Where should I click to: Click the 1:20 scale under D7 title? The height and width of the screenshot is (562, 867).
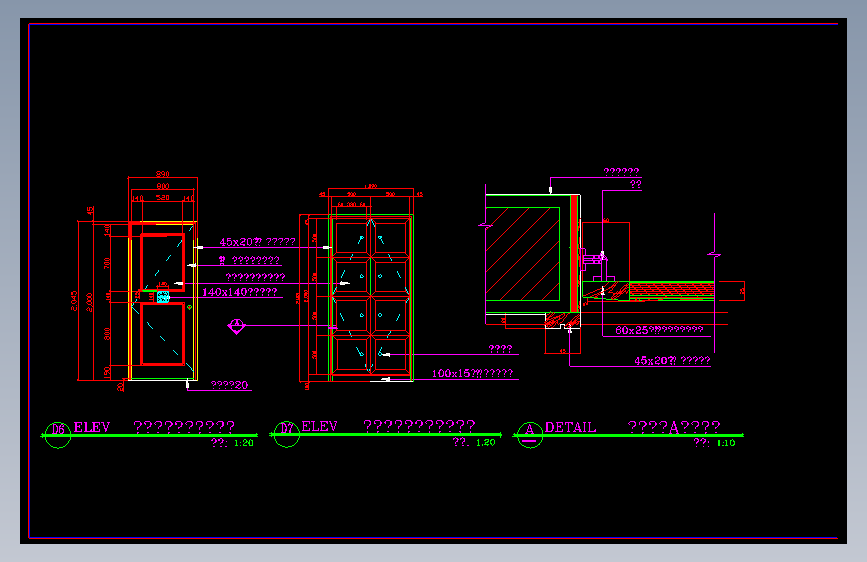pos(485,443)
